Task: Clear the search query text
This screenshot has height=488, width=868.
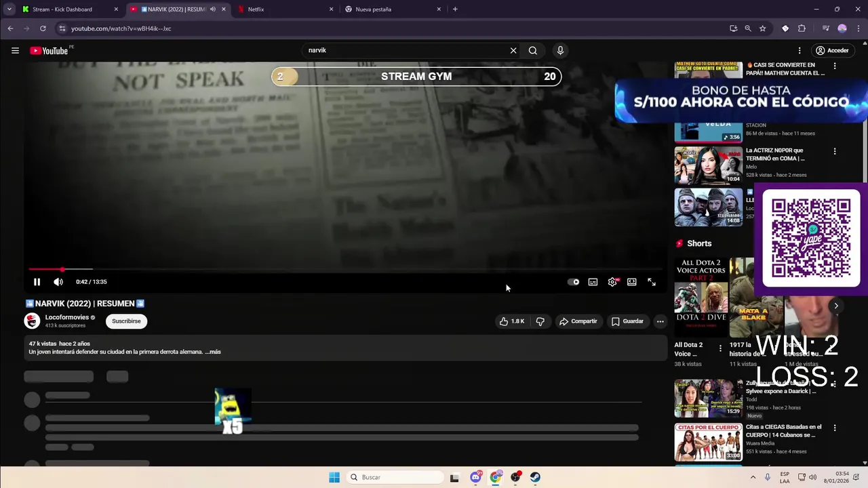Action: pyautogui.click(x=513, y=50)
